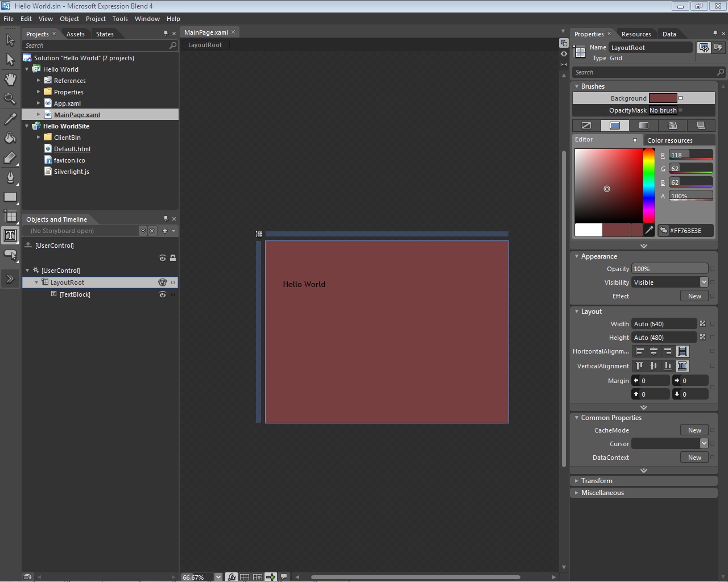Switch to the Resources panel tab

click(x=636, y=34)
